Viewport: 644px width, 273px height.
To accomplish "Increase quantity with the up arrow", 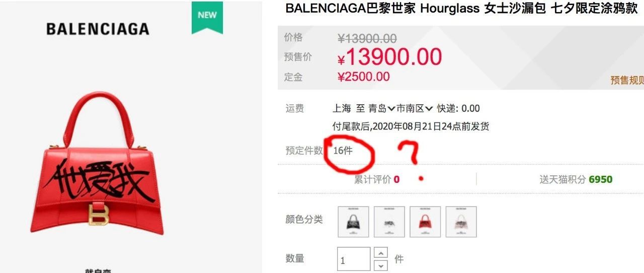I will point(382,253).
